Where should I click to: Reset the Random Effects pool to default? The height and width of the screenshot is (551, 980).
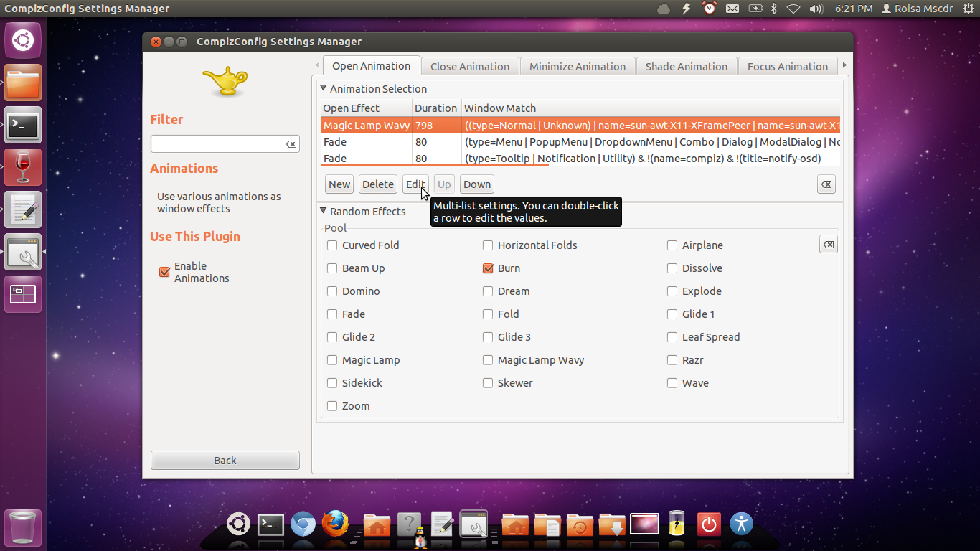[x=829, y=245]
